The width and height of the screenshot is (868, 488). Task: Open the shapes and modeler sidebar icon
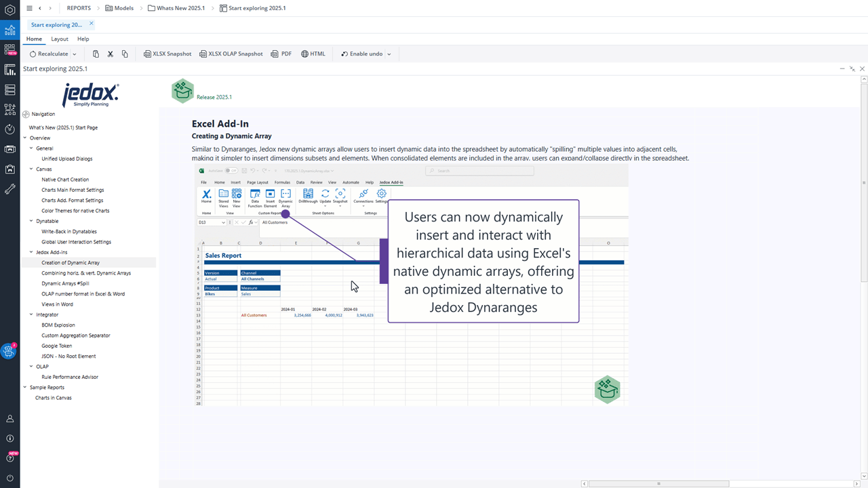coord(9,108)
